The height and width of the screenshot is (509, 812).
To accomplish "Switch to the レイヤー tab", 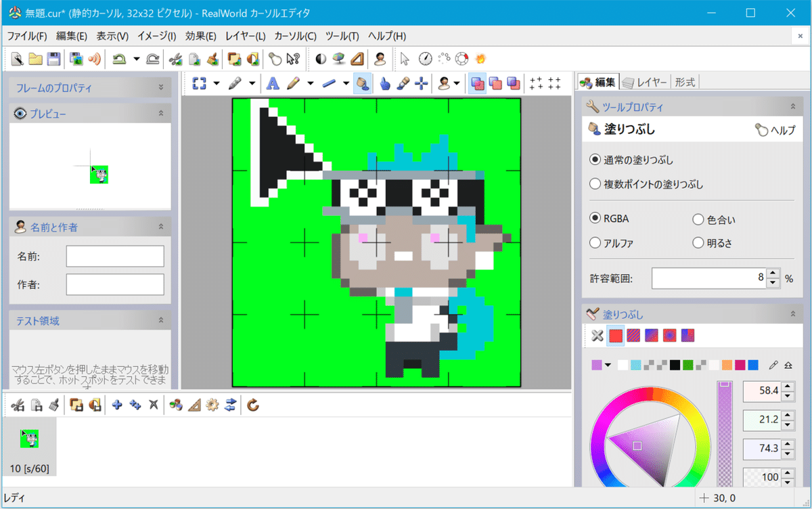I will [x=646, y=82].
